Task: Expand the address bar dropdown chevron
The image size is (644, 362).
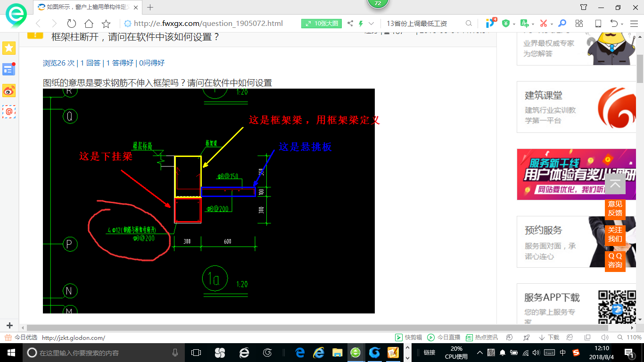Action: coord(372,24)
